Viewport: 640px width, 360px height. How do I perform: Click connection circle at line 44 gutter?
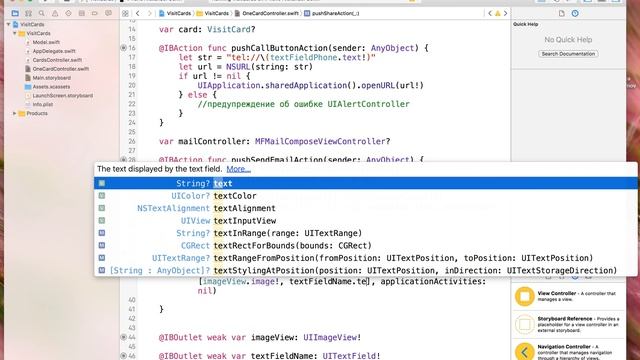[x=123, y=337]
